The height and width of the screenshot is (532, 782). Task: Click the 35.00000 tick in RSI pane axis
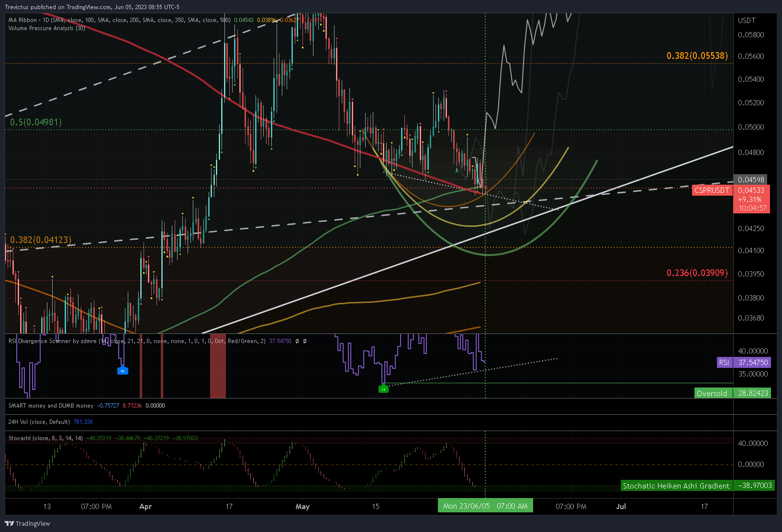tap(753, 374)
